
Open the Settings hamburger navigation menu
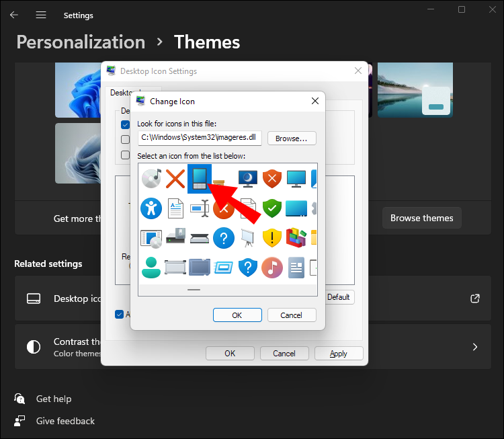tap(41, 15)
